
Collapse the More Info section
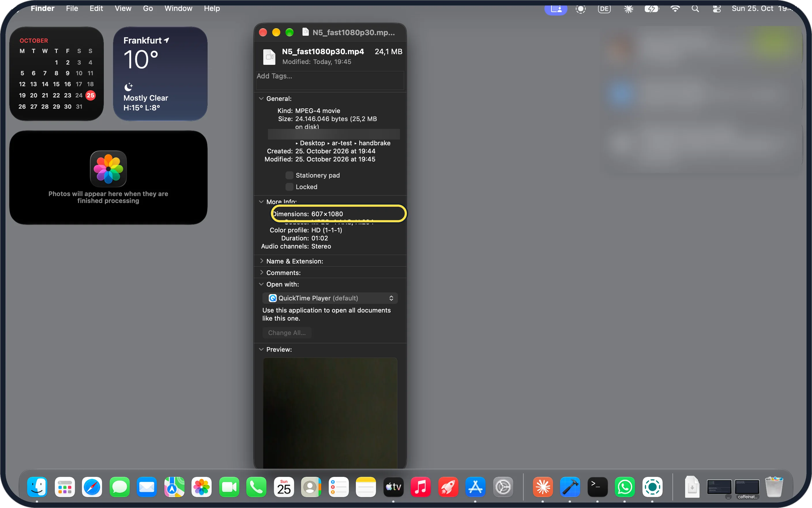(261, 202)
